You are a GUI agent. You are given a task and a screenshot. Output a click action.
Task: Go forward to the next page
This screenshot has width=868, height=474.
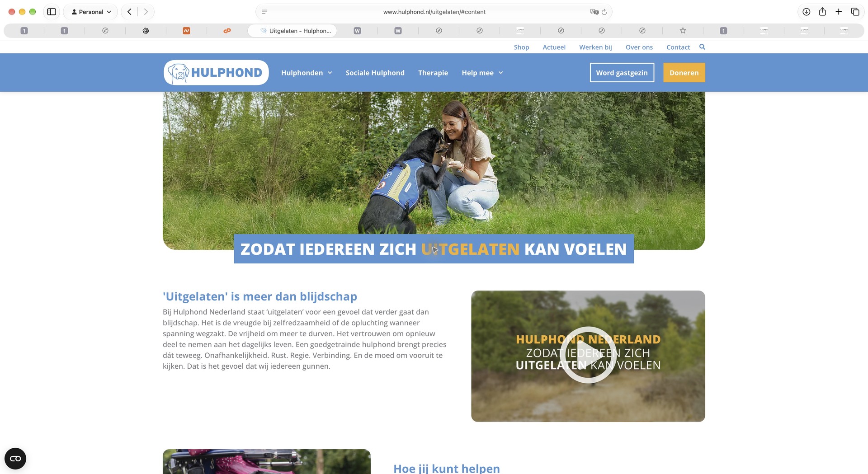(x=146, y=12)
